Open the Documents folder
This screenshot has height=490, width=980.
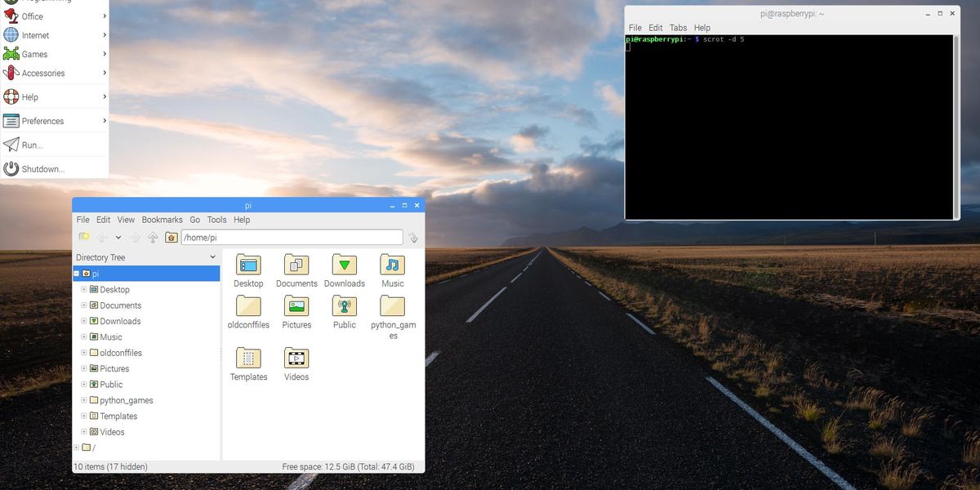pos(296,265)
